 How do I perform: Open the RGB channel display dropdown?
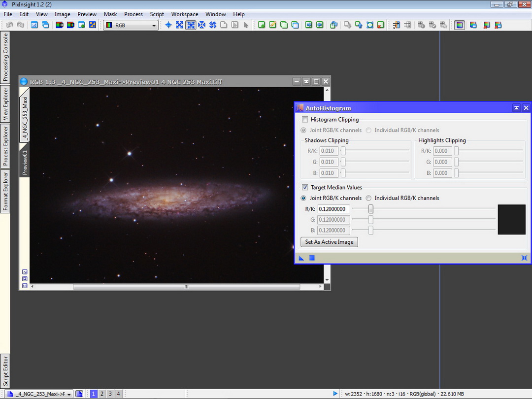tap(154, 25)
